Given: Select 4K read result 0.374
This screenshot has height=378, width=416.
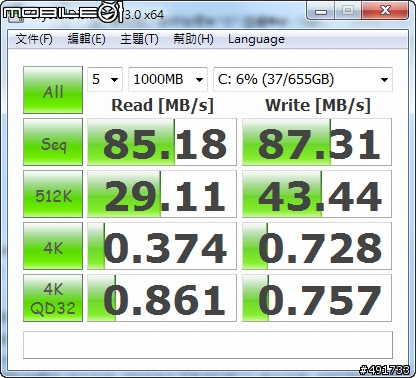Looking at the screenshot, I should tap(162, 246).
